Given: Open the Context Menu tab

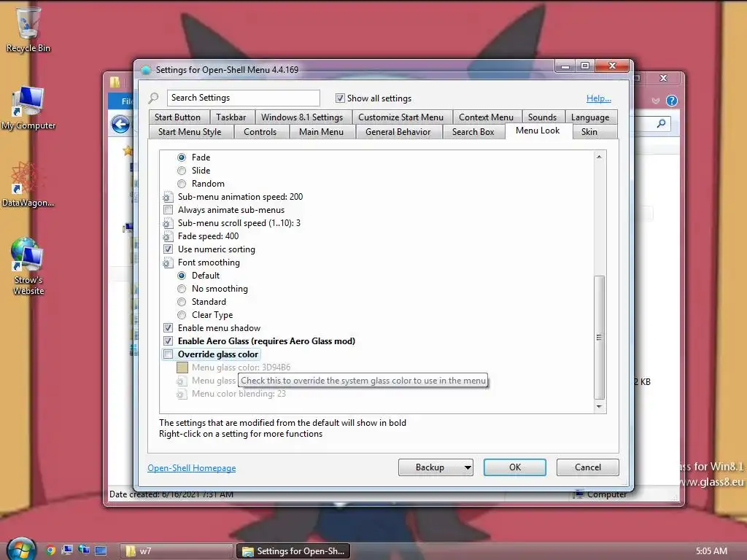Looking at the screenshot, I should [x=487, y=117].
